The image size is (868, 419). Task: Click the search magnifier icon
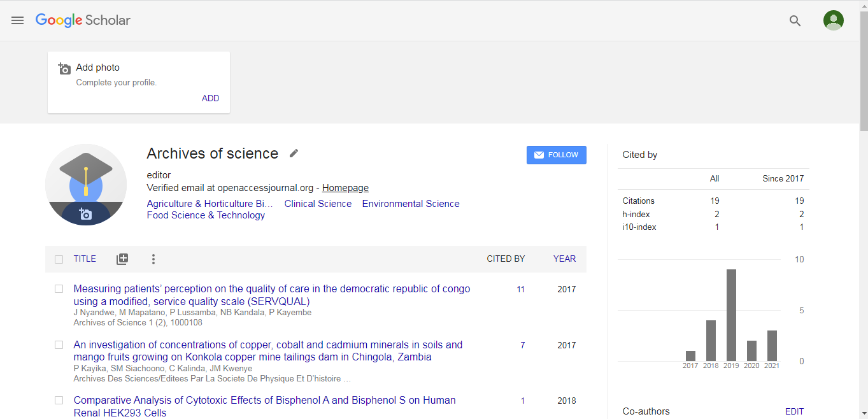(x=795, y=20)
